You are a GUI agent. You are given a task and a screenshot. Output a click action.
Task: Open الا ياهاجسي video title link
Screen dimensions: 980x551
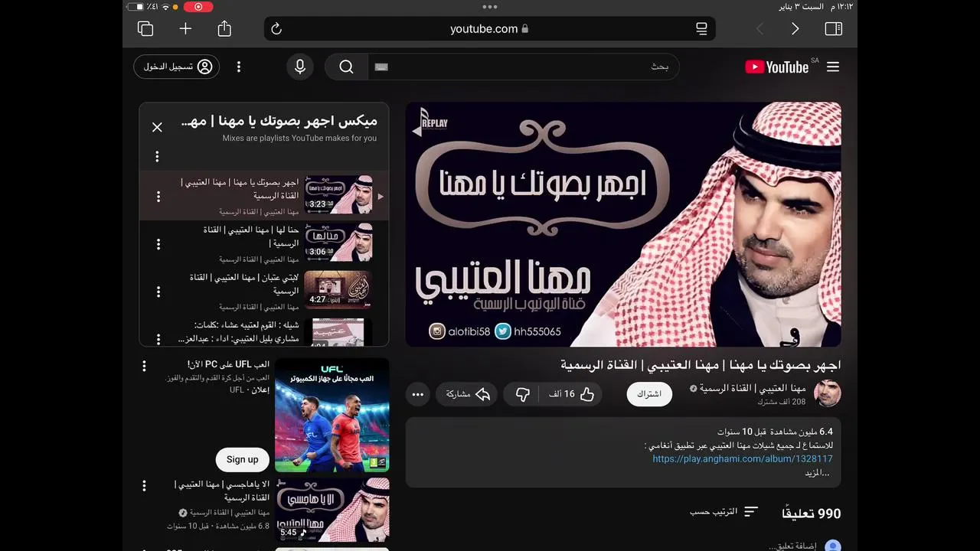point(222,491)
